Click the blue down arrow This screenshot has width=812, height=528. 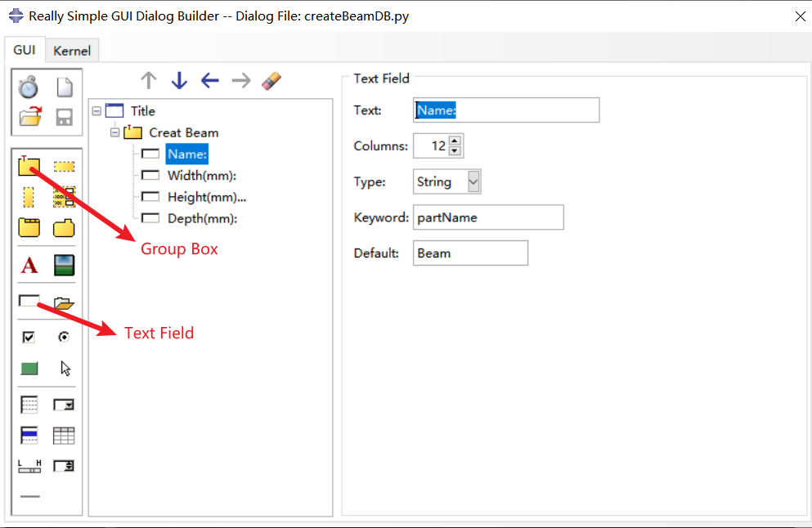click(179, 80)
